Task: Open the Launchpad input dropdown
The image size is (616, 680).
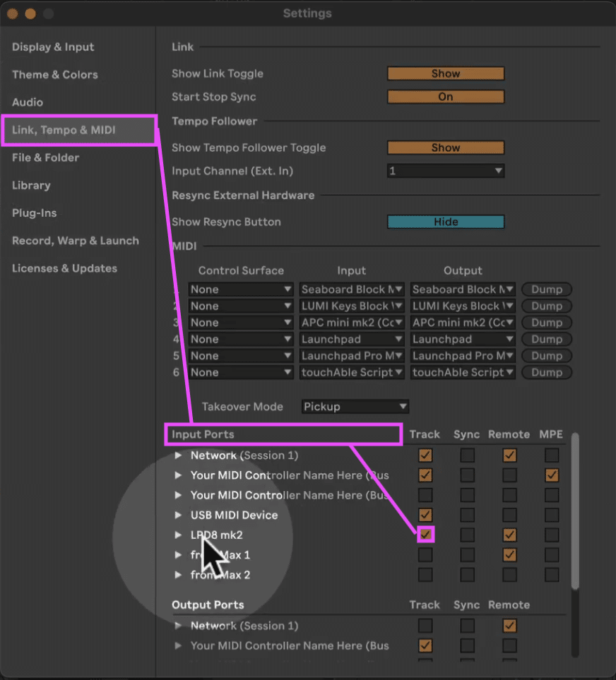Action: 352,339
